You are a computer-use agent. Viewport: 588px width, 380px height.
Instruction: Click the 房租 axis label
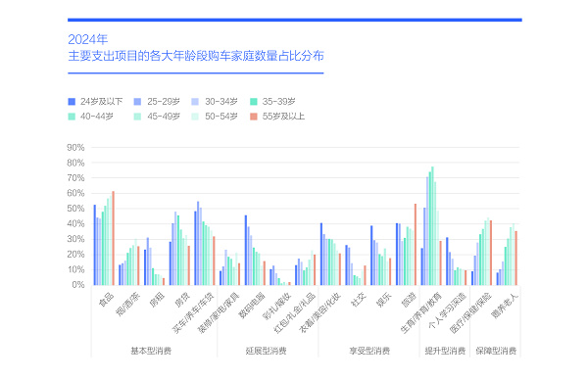157,300
